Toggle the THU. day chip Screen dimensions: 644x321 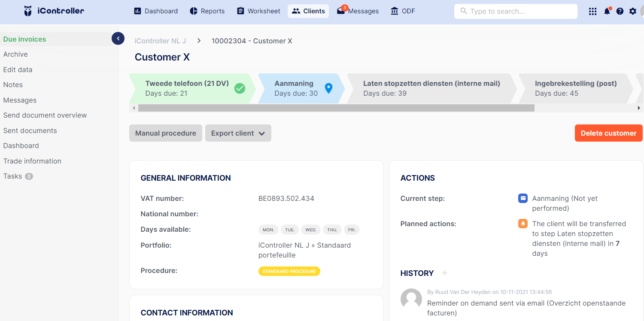332,230
